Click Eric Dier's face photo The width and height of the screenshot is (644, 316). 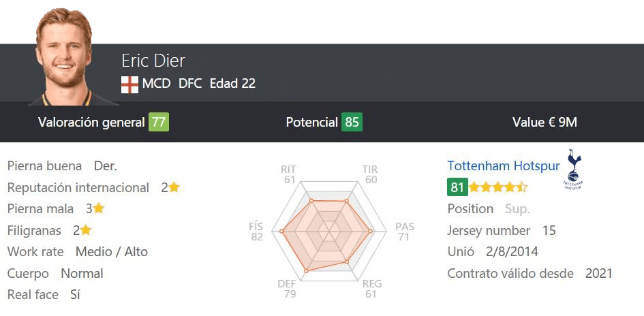click(65, 55)
